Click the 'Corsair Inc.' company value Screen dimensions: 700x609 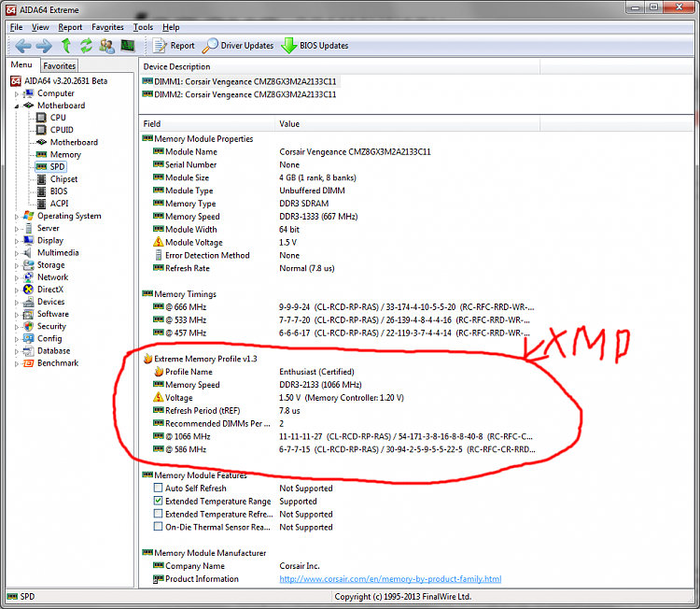(300, 566)
